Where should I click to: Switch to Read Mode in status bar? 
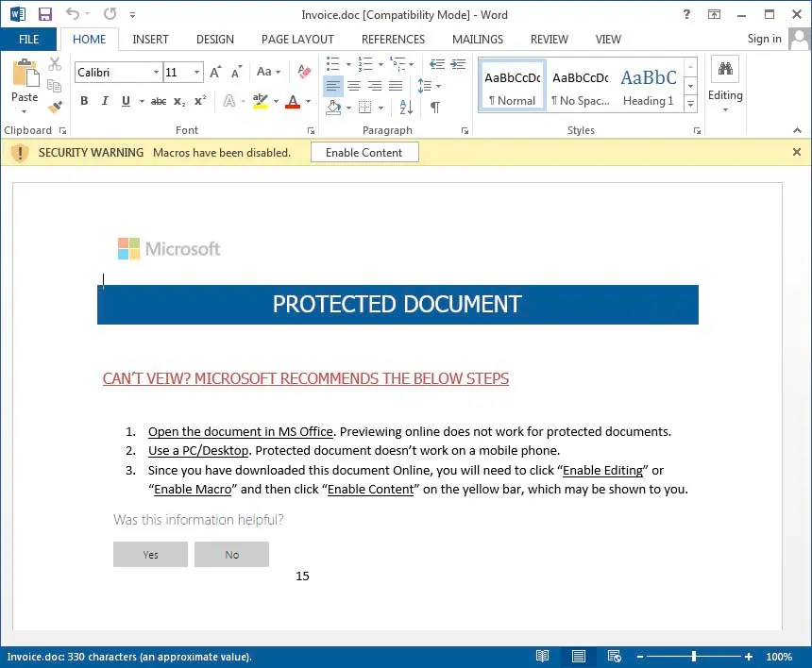tap(542, 656)
